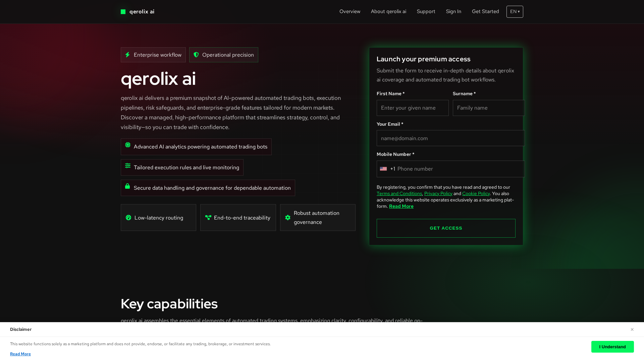Screen dimensions: 644x362
Task: Click the chip icon beside Advanced AI analytics
Action: pyautogui.click(x=128, y=145)
